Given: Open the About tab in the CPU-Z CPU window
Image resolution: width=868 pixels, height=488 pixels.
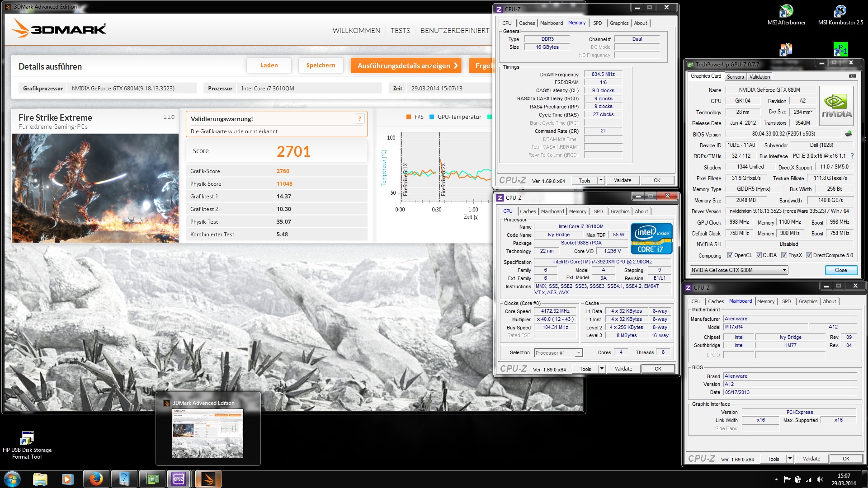Looking at the screenshot, I should point(642,211).
